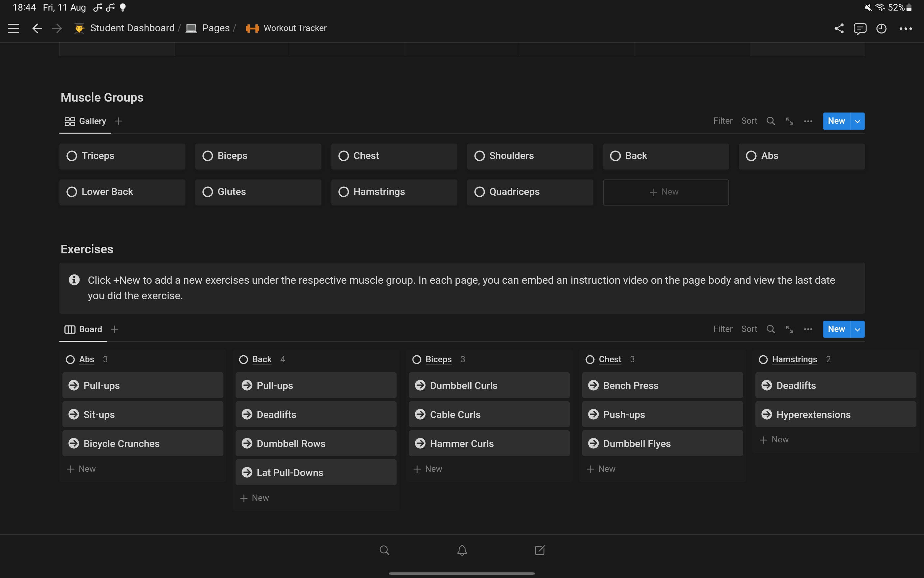This screenshot has height=578, width=924.
Task: Open the sidebar hamburger menu
Action: [x=14, y=28]
